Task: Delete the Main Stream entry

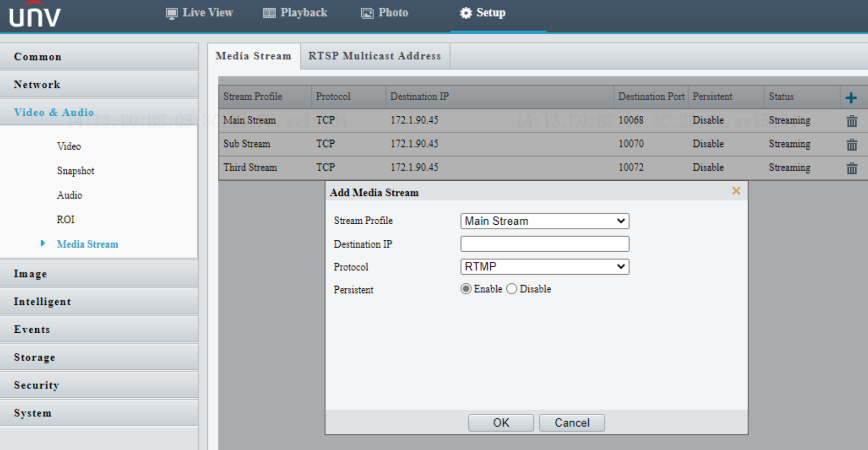Action: pyautogui.click(x=852, y=120)
